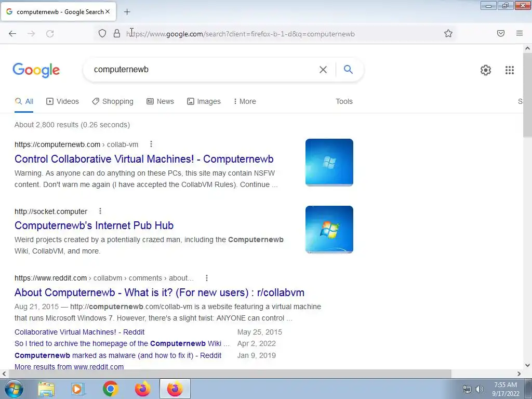Open Google settings gear

point(486,70)
